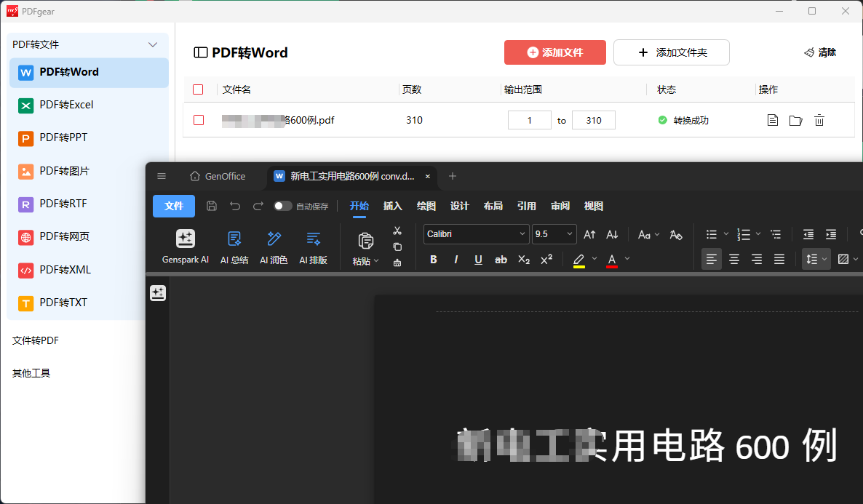The height and width of the screenshot is (504, 863).
Task: Click the AI sparkle icon in left sidebar
Action: pyautogui.click(x=158, y=293)
